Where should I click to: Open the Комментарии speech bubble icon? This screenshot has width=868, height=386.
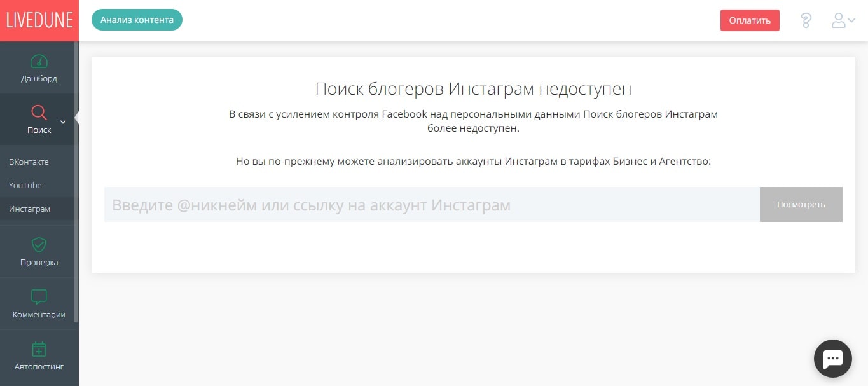tap(39, 297)
